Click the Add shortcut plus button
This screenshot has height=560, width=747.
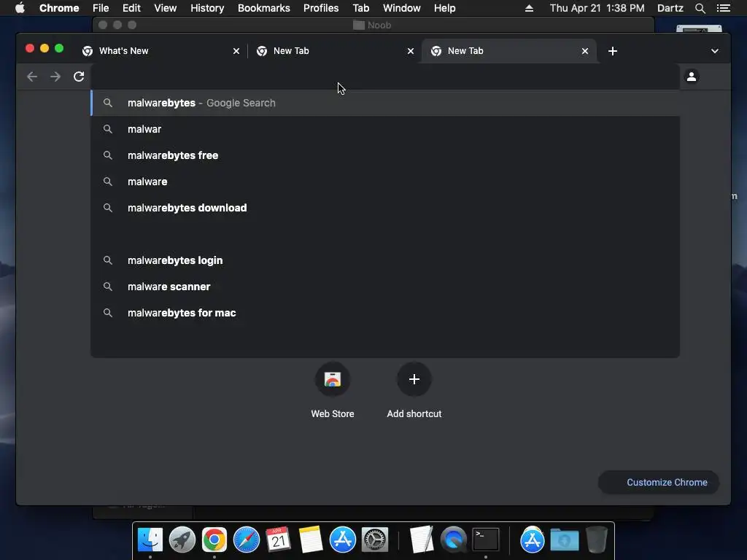click(414, 379)
